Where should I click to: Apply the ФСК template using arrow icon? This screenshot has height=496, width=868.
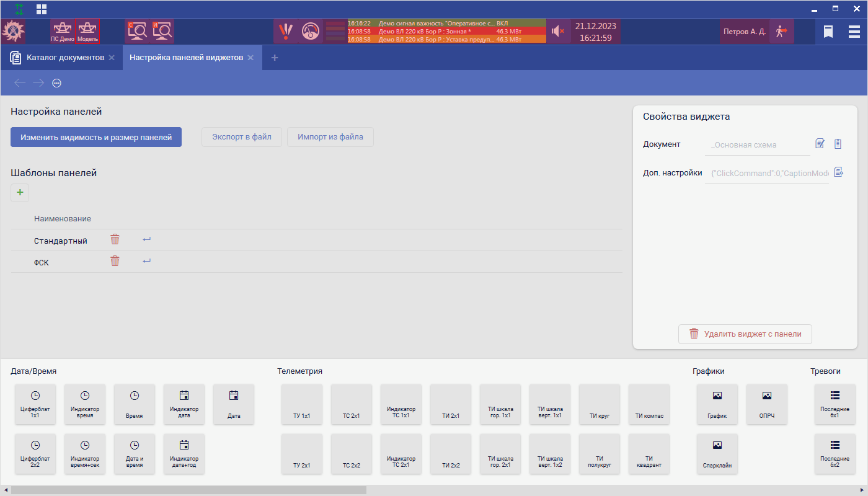tap(146, 262)
